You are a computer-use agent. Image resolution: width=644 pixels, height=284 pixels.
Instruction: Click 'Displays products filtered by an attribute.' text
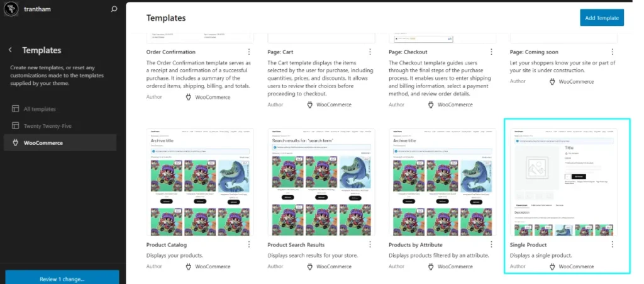coord(438,255)
